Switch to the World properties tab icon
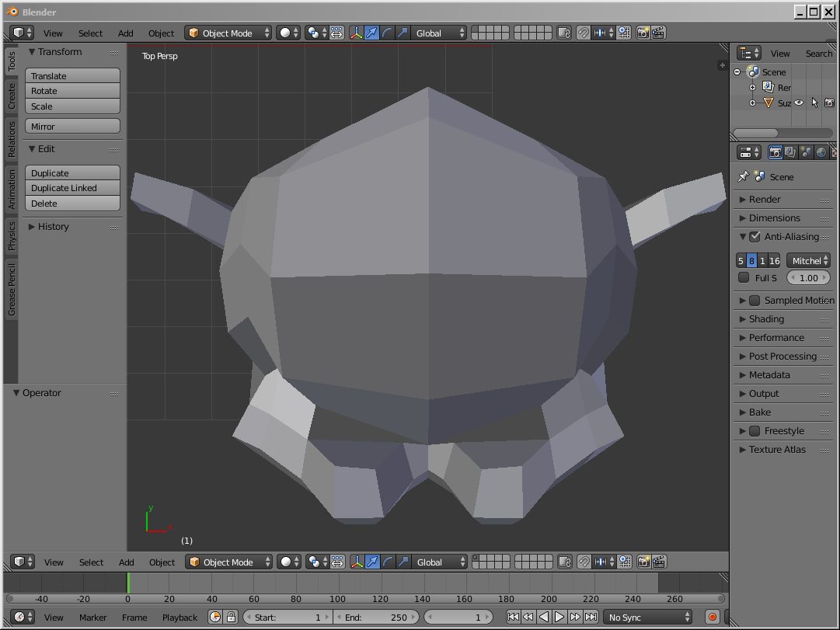The height and width of the screenshot is (630, 840). tap(821, 152)
